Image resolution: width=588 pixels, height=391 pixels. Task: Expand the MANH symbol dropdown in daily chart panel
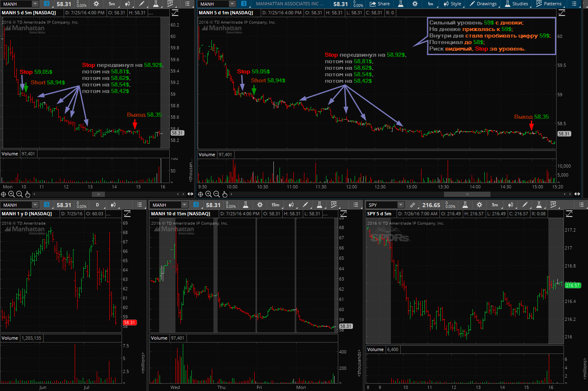pyautogui.click(x=35, y=205)
